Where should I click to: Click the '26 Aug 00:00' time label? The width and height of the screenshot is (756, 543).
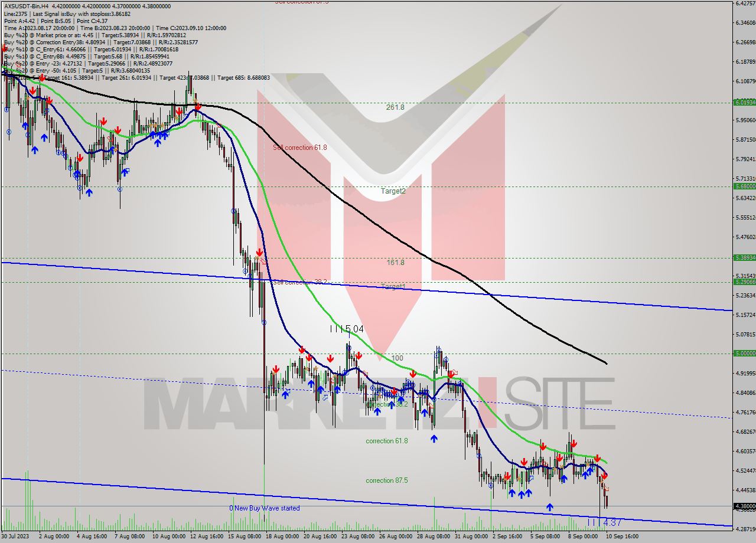click(x=396, y=537)
